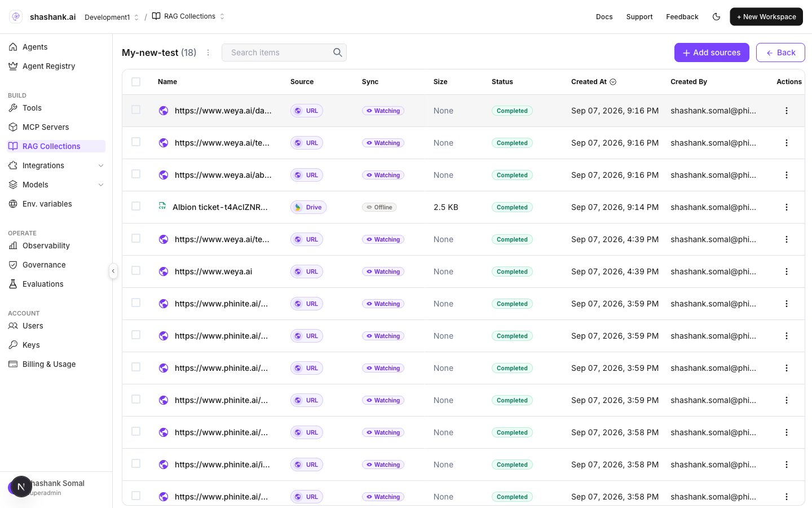This screenshot has width=812, height=508.
Task: Open the actions menu for https://www.weya.ai/da...
Action: (x=787, y=111)
